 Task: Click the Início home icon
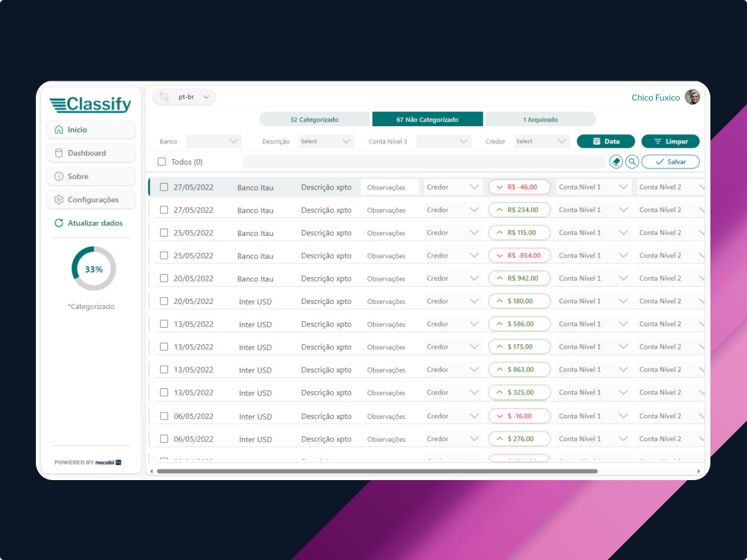coord(58,129)
